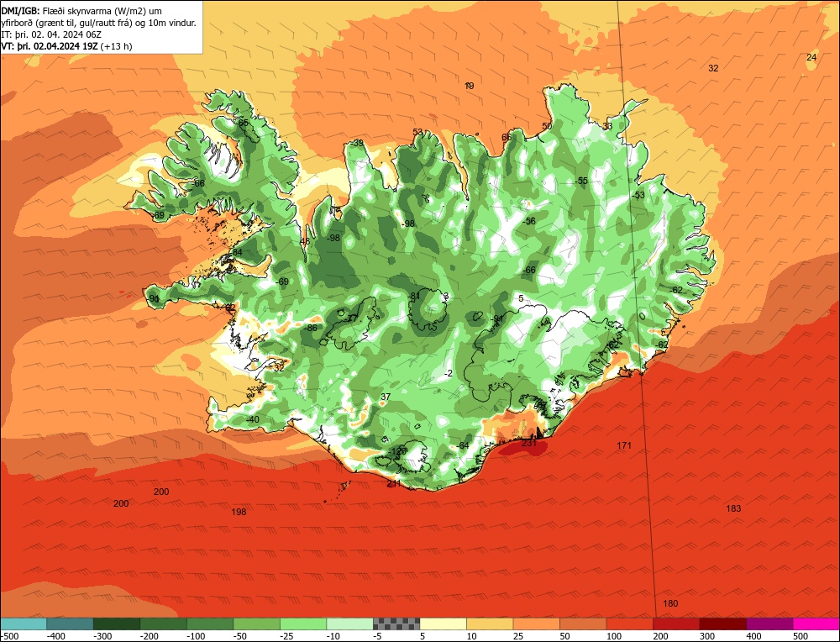Click the '-53' value in east Iceland
Viewport: 840px width, 642px height.
click(x=638, y=196)
